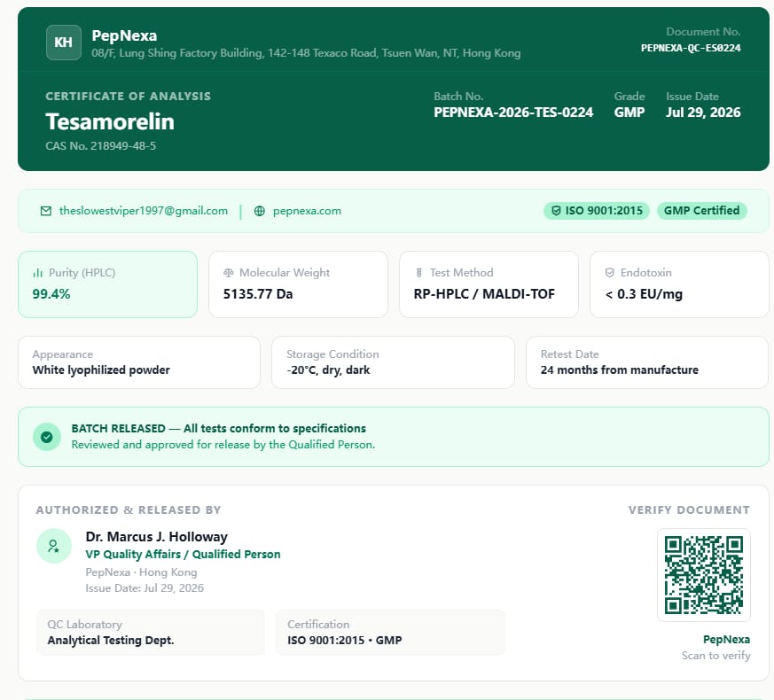Click the test tube Test Method icon
Viewport: 774px width, 700px height.
tap(419, 273)
